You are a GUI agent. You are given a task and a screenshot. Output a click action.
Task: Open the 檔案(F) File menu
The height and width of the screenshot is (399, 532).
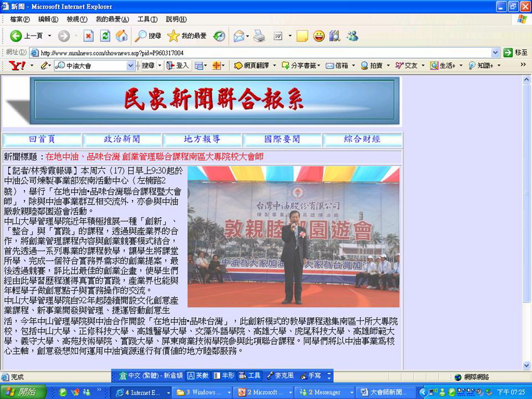click(x=20, y=19)
